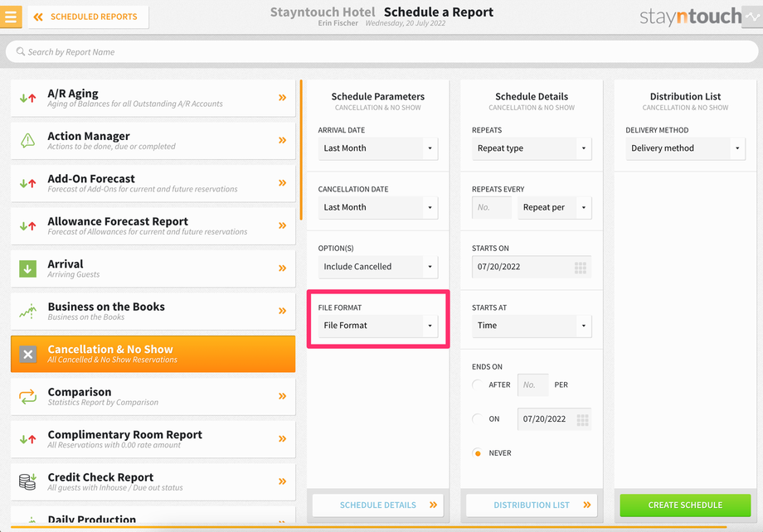Click the Distribution List button
This screenshot has height=532, width=763.
[532, 505]
